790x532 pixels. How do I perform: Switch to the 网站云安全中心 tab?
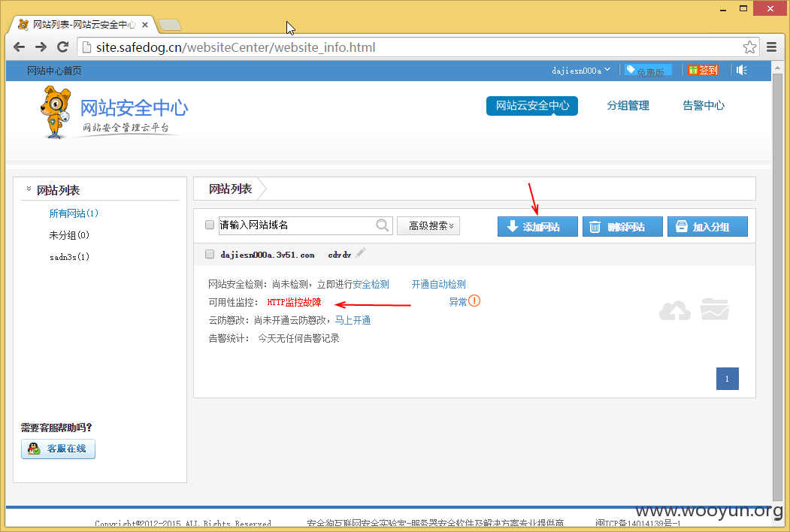tap(532, 106)
